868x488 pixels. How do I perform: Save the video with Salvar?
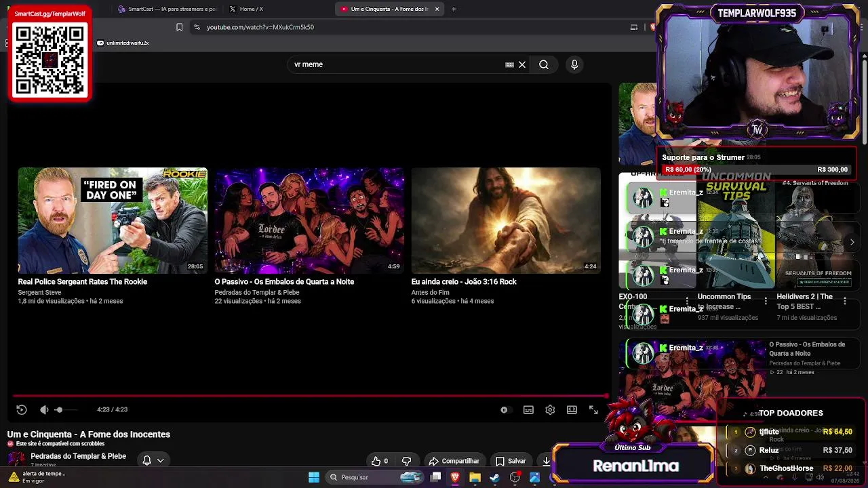coord(511,461)
